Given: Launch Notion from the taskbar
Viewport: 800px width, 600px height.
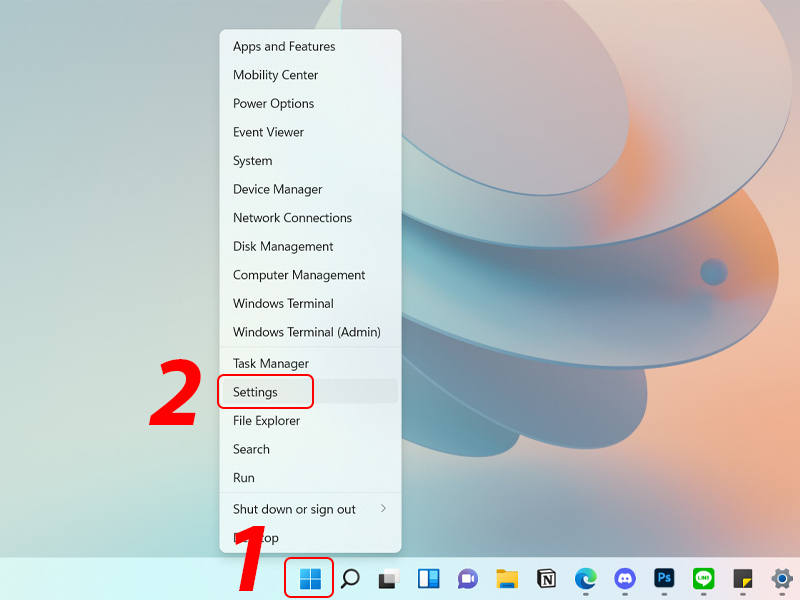Looking at the screenshot, I should (546, 579).
